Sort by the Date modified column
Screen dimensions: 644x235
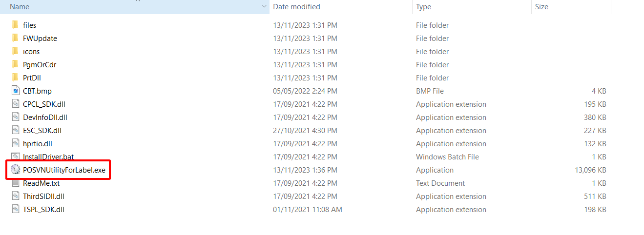pyautogui.click(x=296, y=7)
